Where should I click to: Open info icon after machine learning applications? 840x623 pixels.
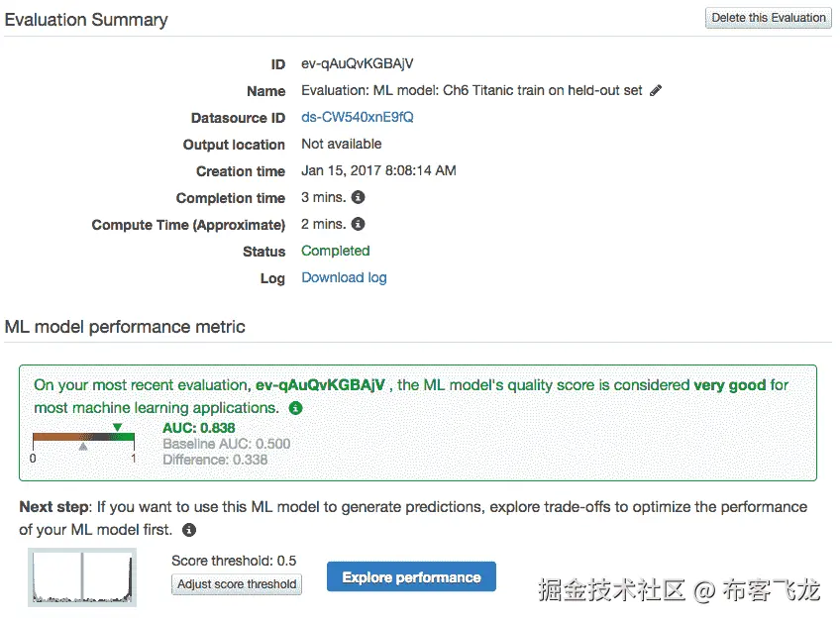pyautogui.click(x=296, y=408)
